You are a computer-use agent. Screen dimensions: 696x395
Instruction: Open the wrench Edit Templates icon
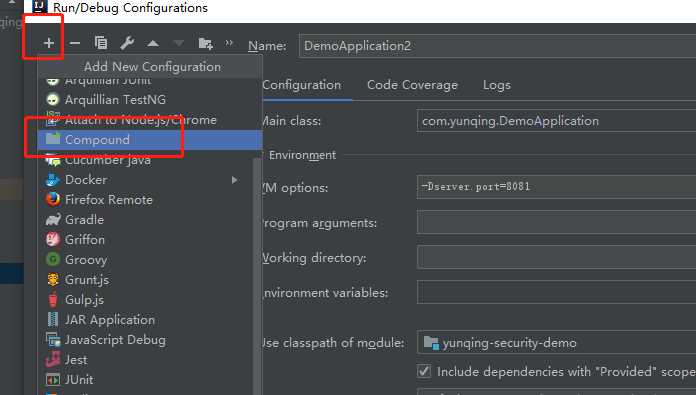[x=127, y=43]
